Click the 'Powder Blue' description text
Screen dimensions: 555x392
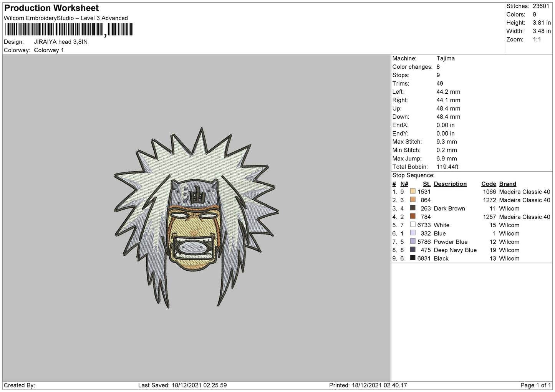[x=451, y=242]
